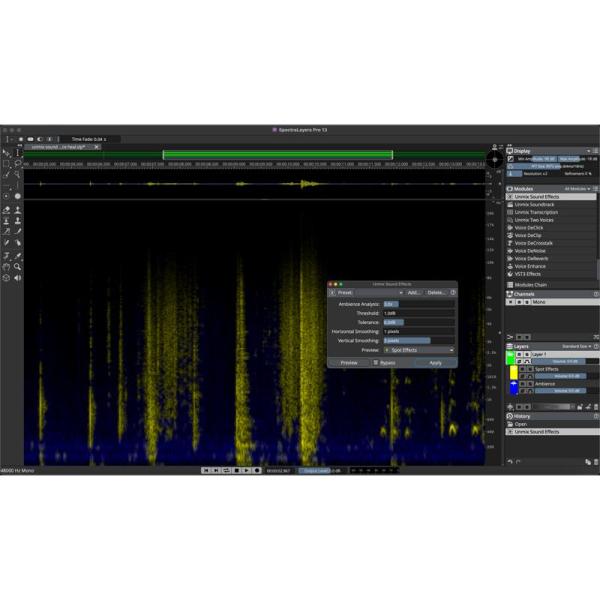Close the project file tab
Screen dimensions: 600x600
tap(97, 147)
